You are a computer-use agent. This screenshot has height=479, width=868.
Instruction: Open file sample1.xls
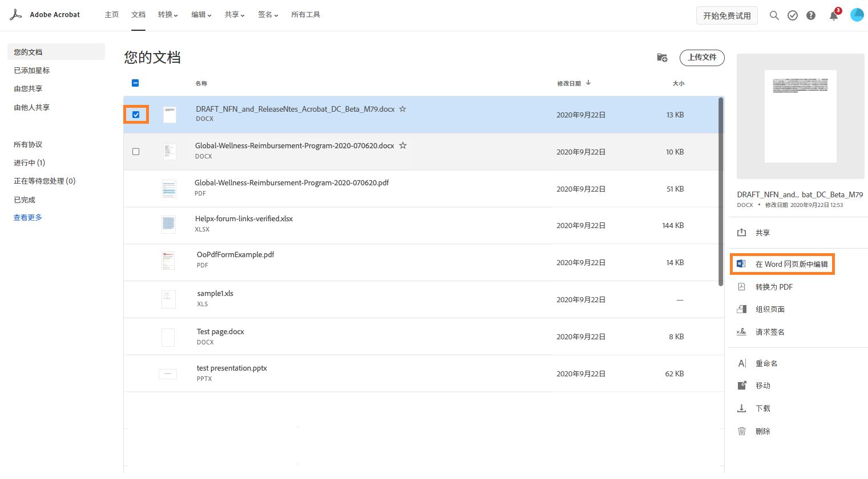coord(215,293)
